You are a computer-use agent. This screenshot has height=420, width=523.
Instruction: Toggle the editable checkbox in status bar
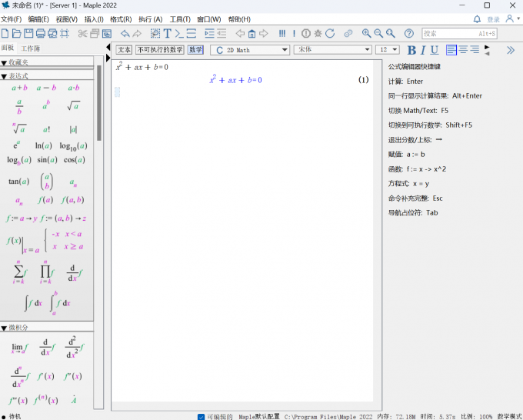click(x=202, y=416)
